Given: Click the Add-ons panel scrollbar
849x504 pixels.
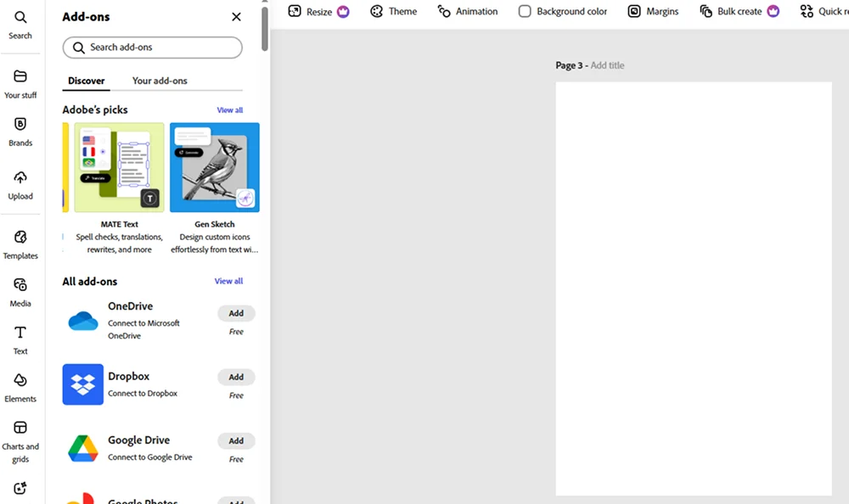Looking at the screenshot, I should [x=264, y=27].
